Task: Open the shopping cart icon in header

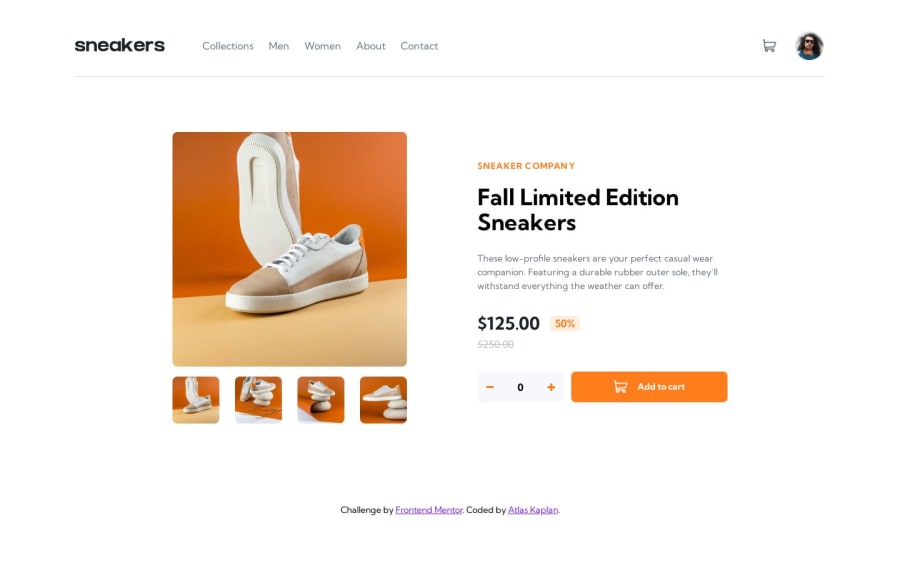Action: [x=769, y=45]
